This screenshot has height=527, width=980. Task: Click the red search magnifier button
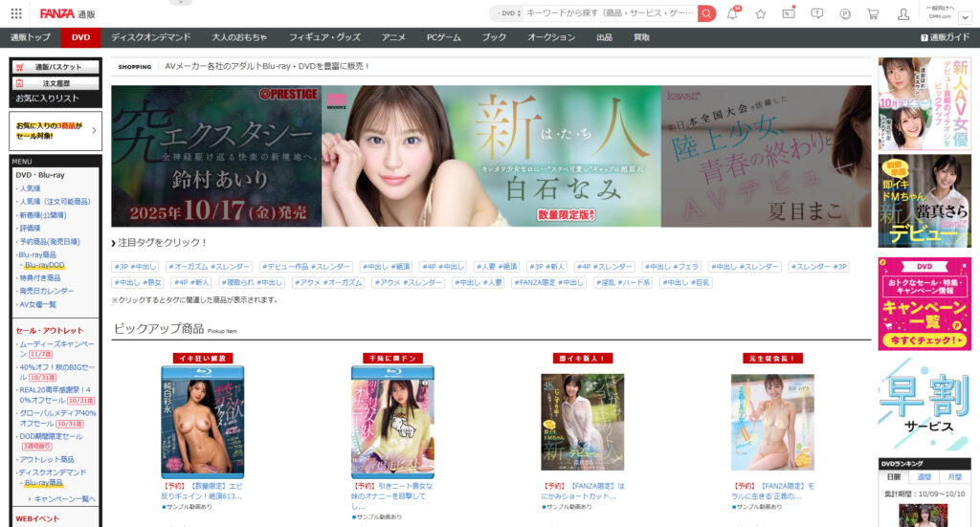(x=706, y=13)
